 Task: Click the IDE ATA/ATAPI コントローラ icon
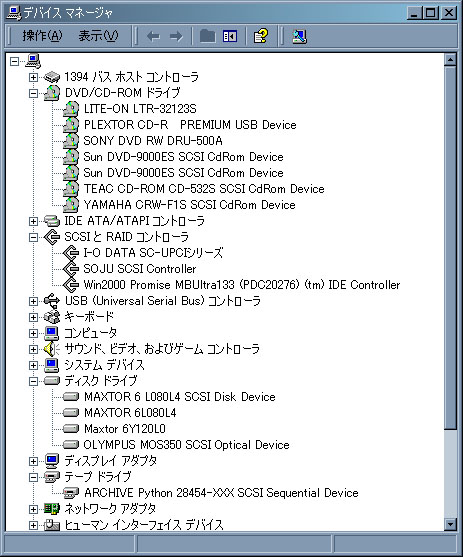coord(52,221)
